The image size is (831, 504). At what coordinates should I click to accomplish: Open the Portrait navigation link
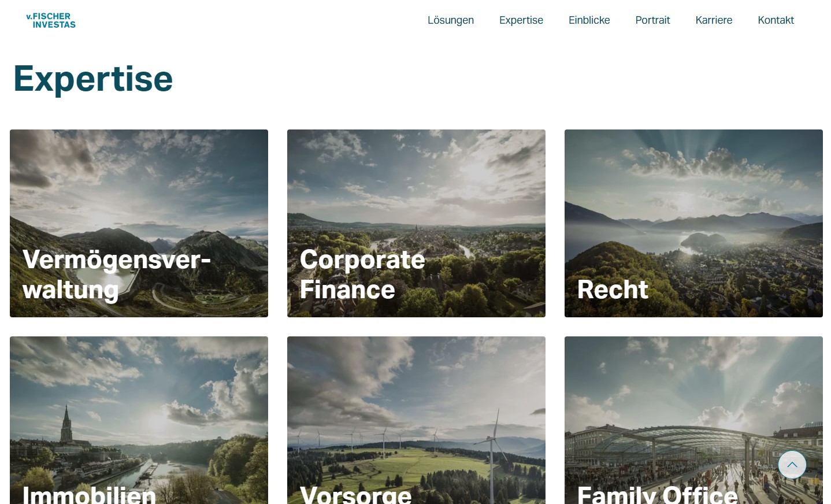652,20
